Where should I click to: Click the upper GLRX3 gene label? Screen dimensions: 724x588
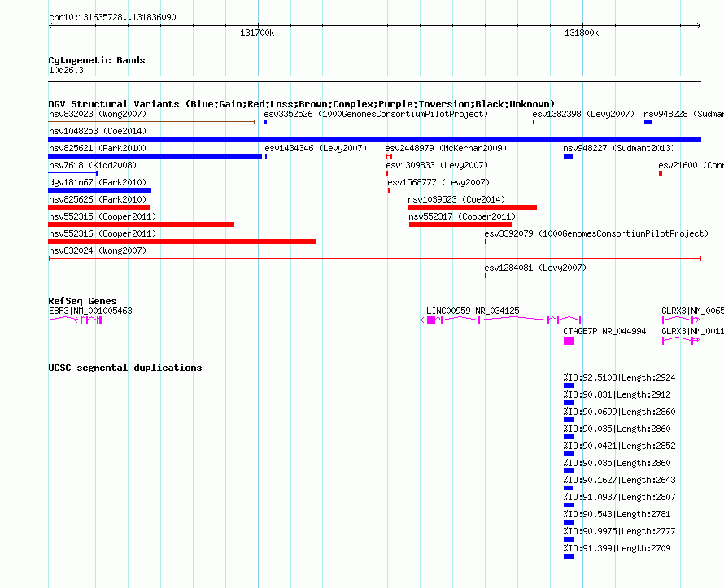point(692,311)
